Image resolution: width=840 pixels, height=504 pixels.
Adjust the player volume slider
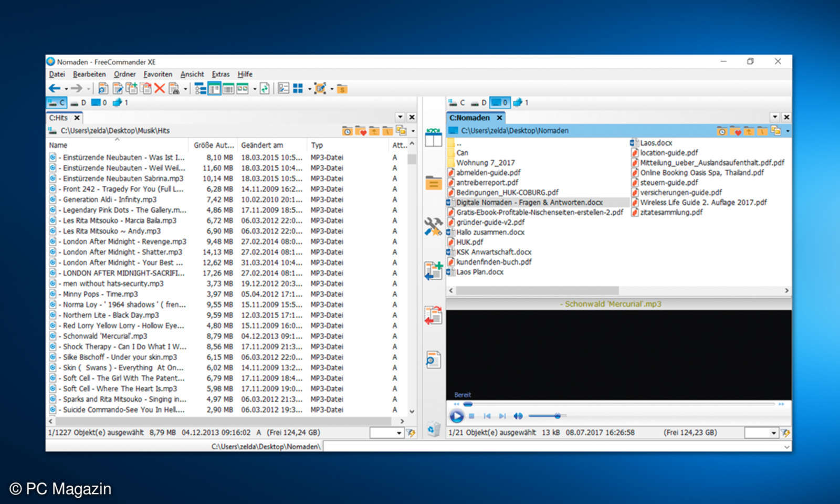(x=557, y=416)
